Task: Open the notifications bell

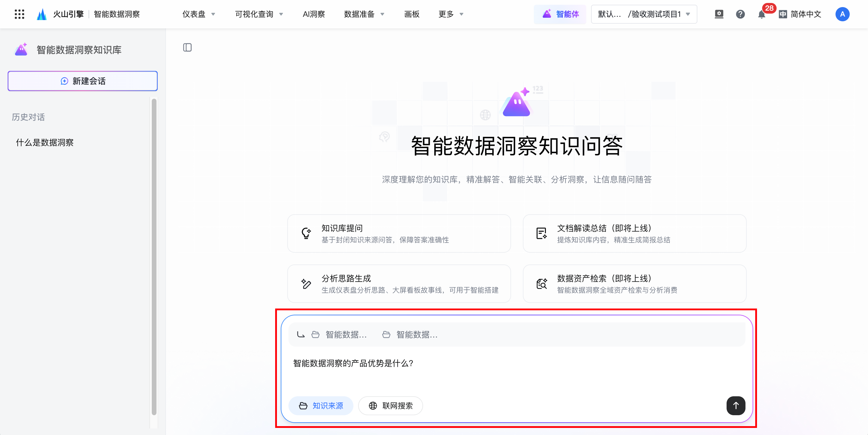Action: 761,14
